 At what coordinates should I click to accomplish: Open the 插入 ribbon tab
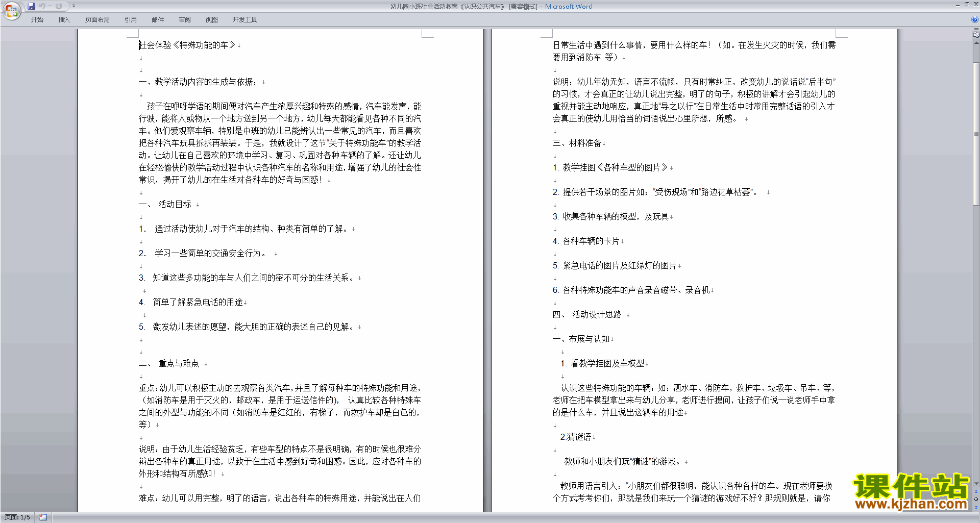pyautogui.click(x=64, y=20)
